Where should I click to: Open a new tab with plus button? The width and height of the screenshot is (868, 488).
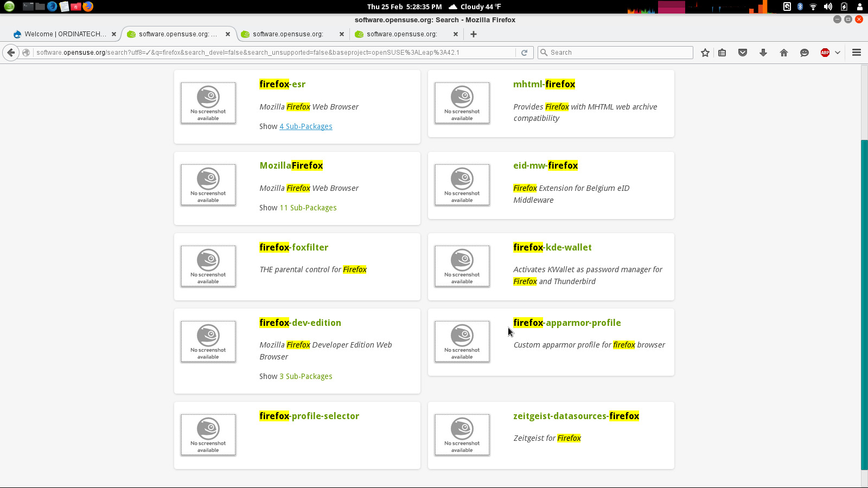coord(474,34)
